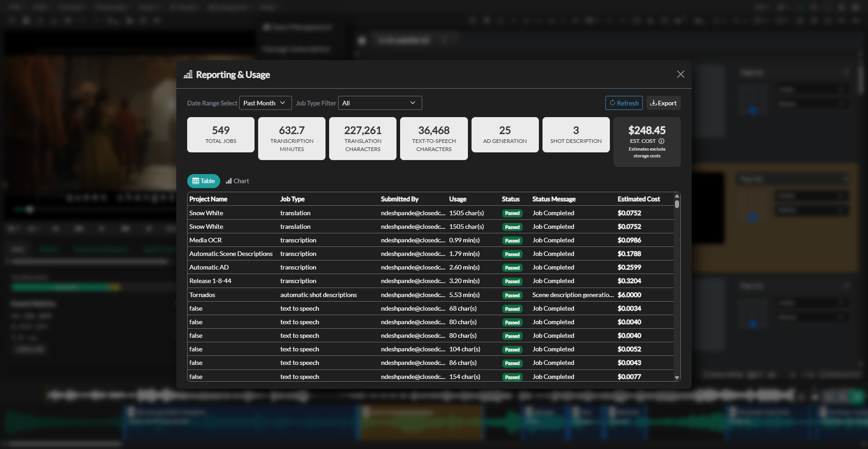Expand the All filter options chevron
The height and width of the screenshot is (449, 868).
(413, 103)
